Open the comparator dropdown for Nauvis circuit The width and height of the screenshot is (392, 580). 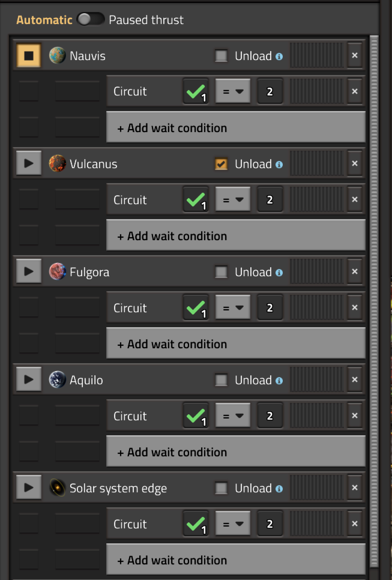pos(233,91)
